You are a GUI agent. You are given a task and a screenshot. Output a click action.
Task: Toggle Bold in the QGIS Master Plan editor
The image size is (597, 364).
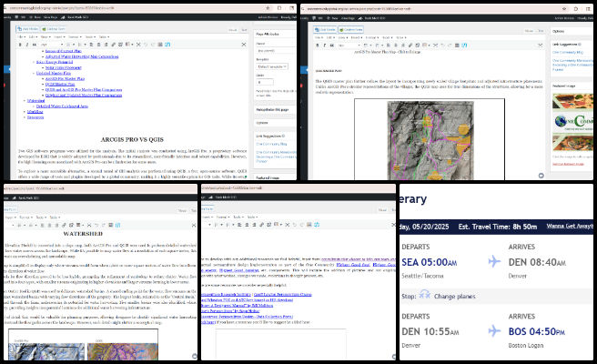[x=317, y=45]
